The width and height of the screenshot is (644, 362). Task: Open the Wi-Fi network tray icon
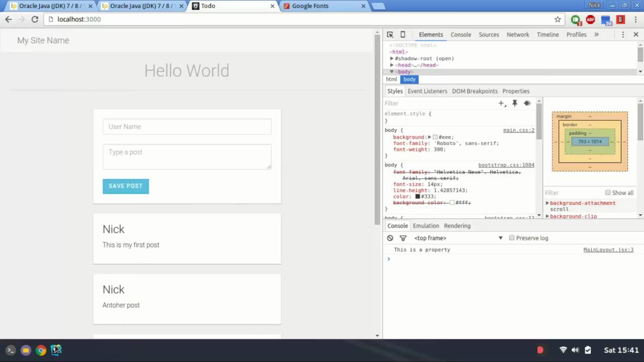(563, 350)
